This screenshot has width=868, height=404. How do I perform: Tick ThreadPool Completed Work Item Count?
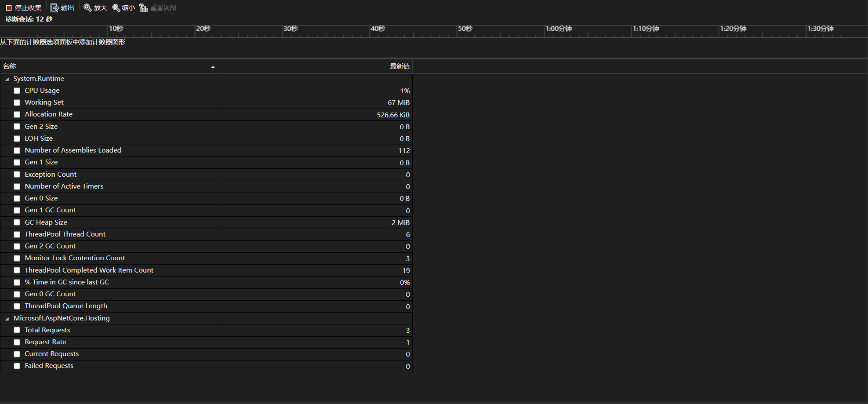[x=17, y=270]
